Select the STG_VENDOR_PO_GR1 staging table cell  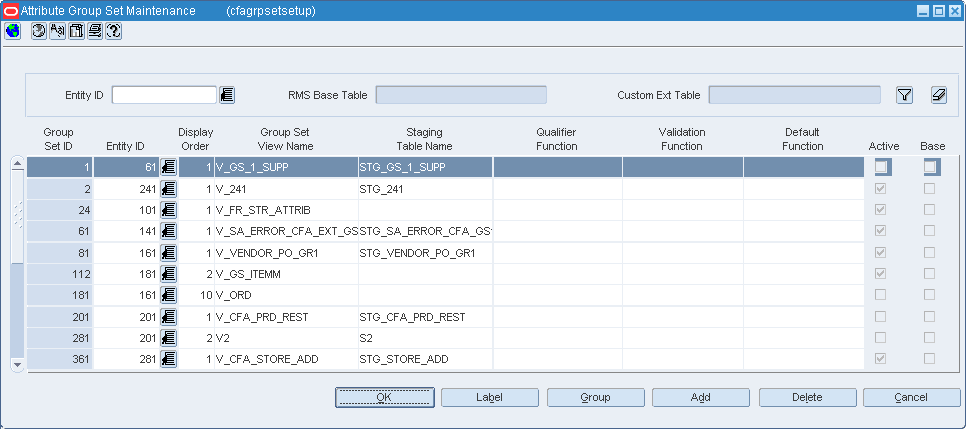tap(425, 253)
